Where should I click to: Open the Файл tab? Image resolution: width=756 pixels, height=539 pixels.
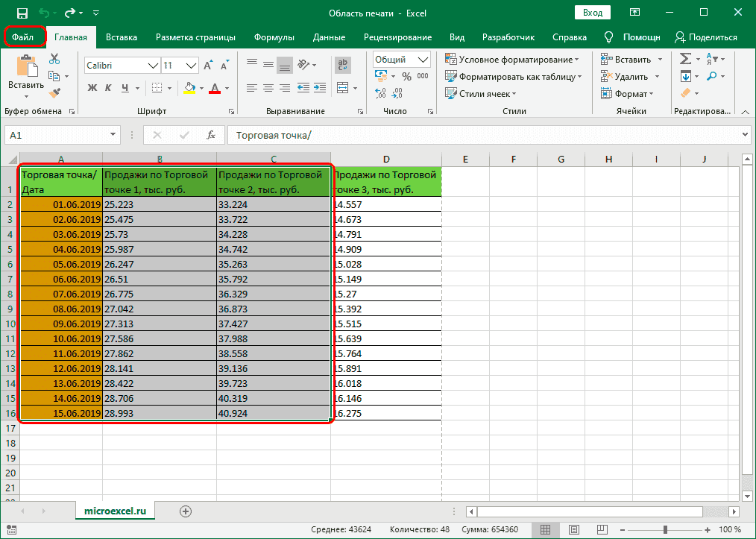(x=26, y=37)
